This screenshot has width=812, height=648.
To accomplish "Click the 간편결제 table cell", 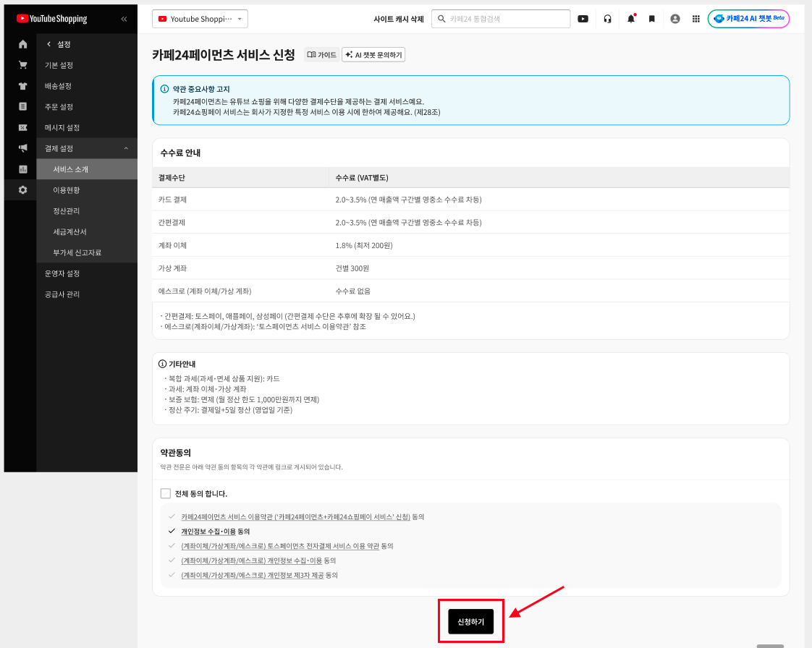I will coord(241,222).
